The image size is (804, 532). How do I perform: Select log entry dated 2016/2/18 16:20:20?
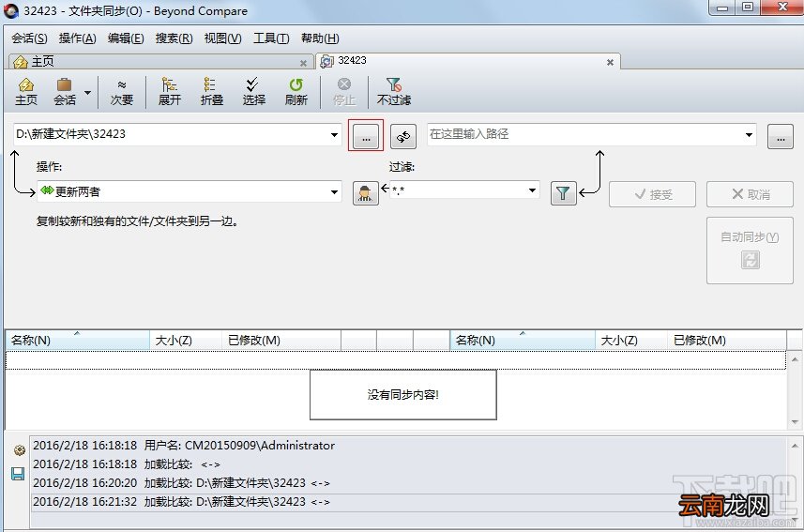tap(409, 483)
